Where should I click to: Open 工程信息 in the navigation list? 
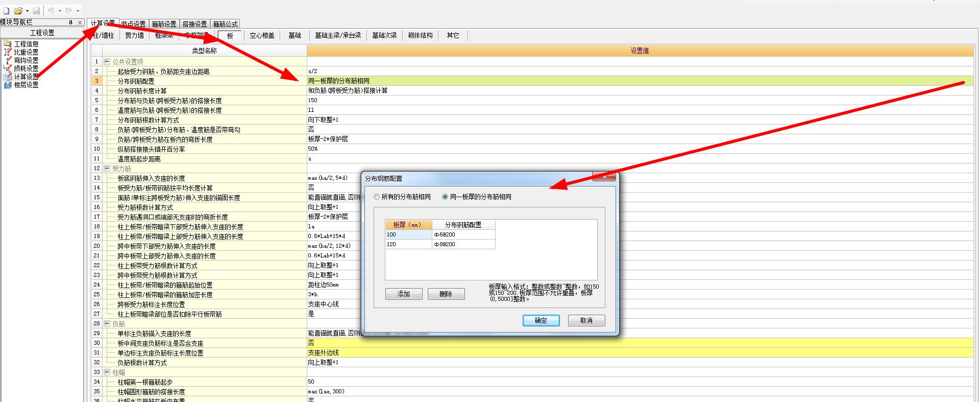coord(26,44)
